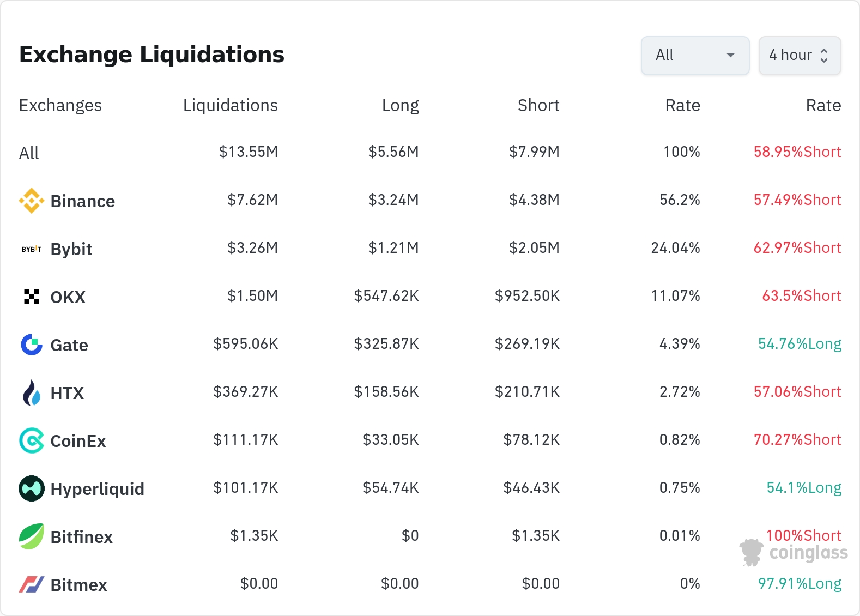Click the HTX flame icon
Viewport: 860px width, 616px height.
pos(31,392)
